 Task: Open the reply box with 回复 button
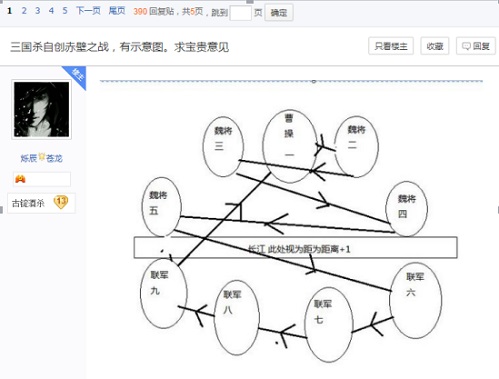476,46
